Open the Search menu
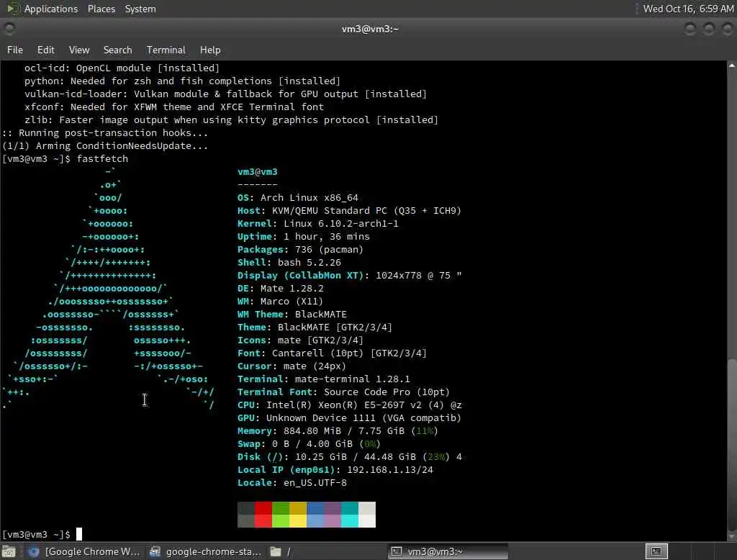Screen dimensions: 737x560 point(117,50)
